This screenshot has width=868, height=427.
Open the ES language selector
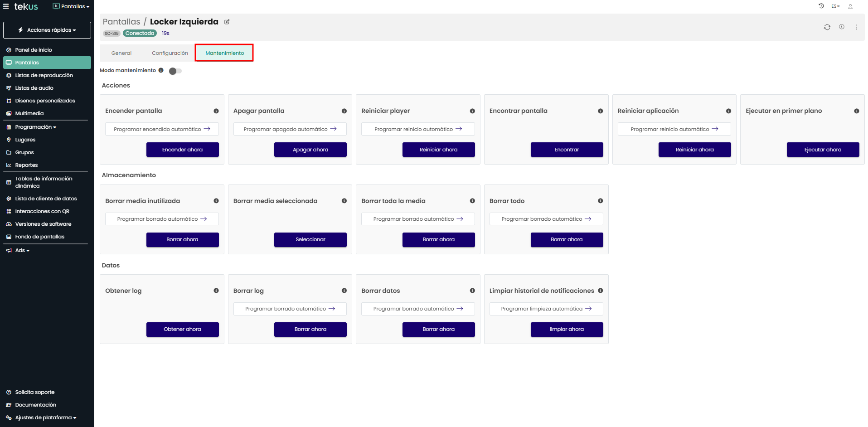(x=835, y=6)
